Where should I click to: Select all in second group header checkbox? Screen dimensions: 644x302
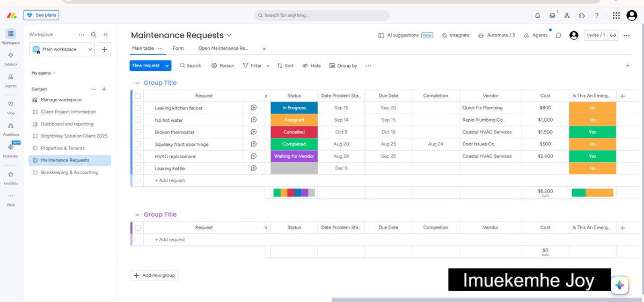(x=138, y=227)
